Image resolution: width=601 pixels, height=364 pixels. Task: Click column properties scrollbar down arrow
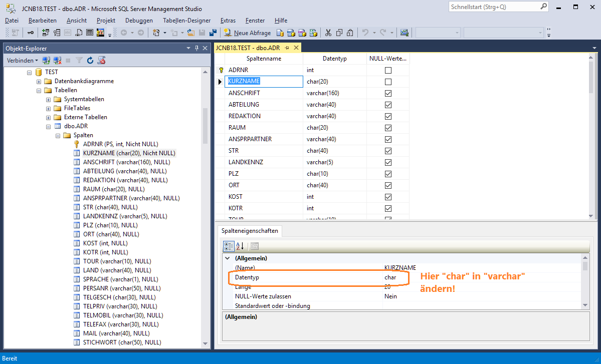point(585,305)
